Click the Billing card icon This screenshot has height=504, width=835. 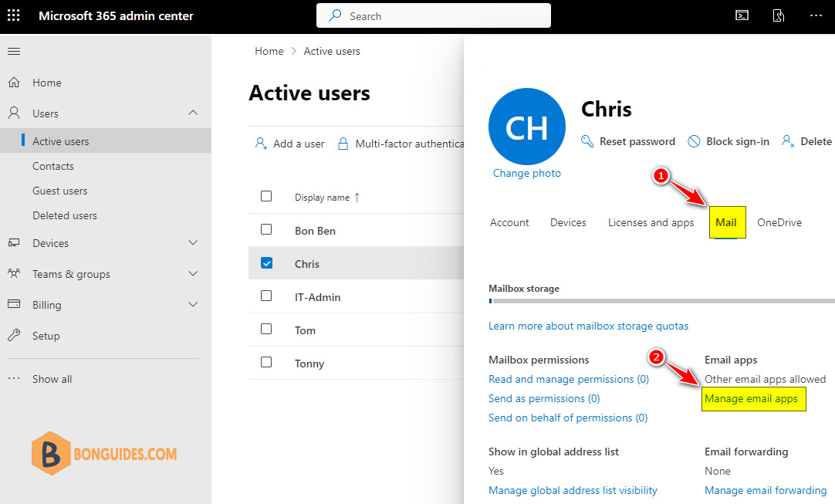(15, 304)
